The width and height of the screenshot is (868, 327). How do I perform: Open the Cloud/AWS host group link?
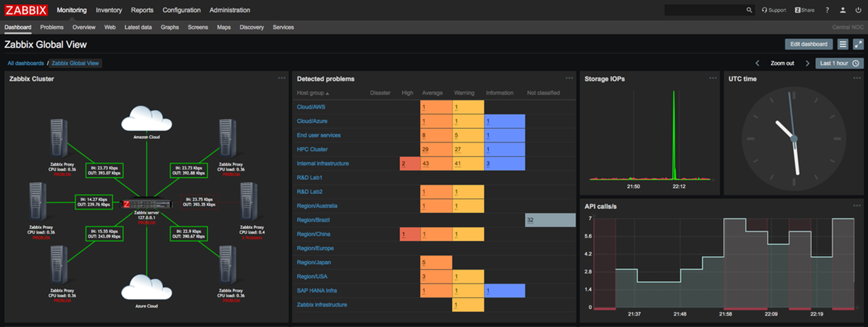312,107
